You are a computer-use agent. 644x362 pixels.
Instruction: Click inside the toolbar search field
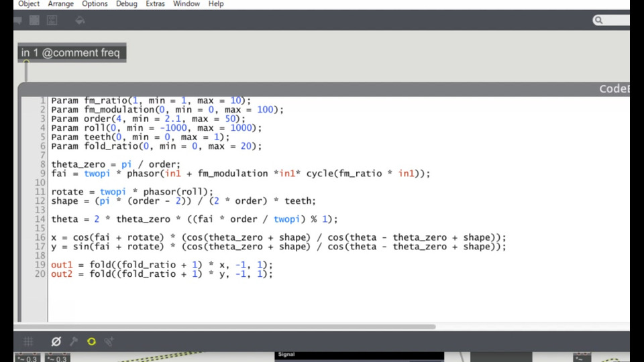click(x=612, y=20)
